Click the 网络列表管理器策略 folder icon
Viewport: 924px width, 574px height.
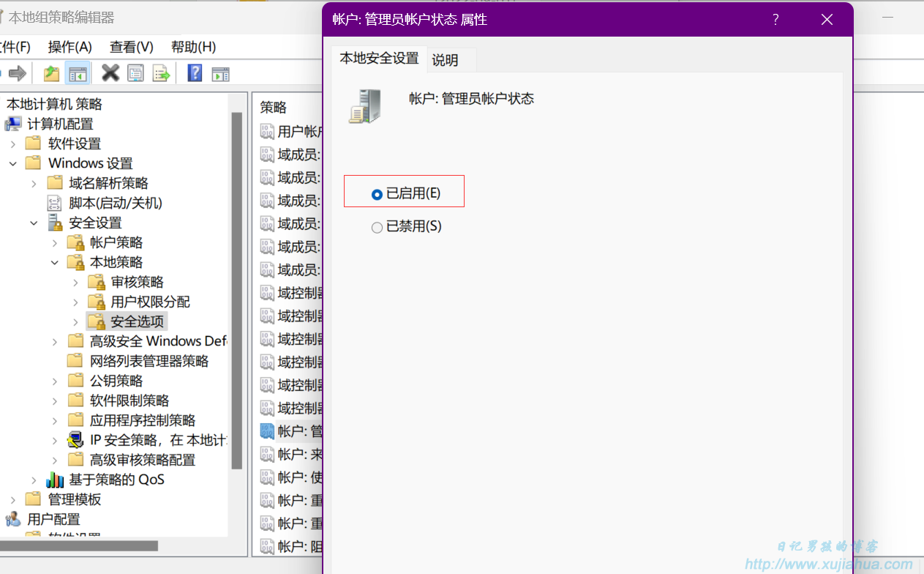point(75,361)
